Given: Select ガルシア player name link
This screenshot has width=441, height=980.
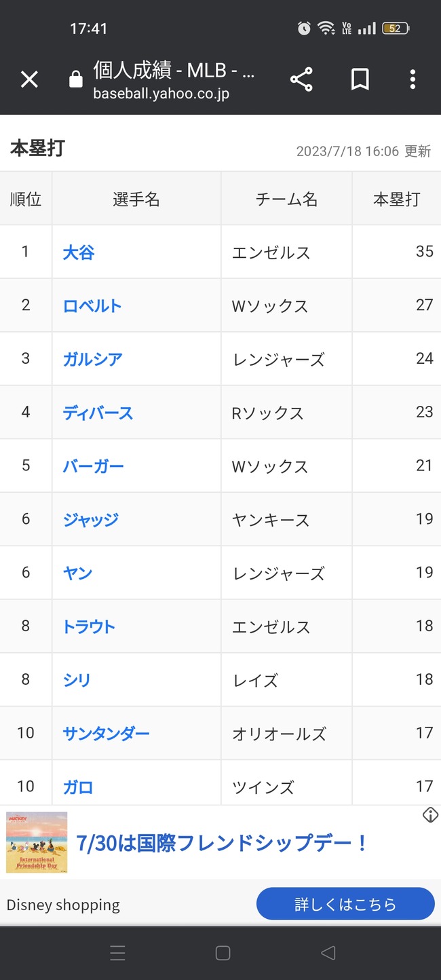Looking at the screenshot, I should tap(93, 359).
